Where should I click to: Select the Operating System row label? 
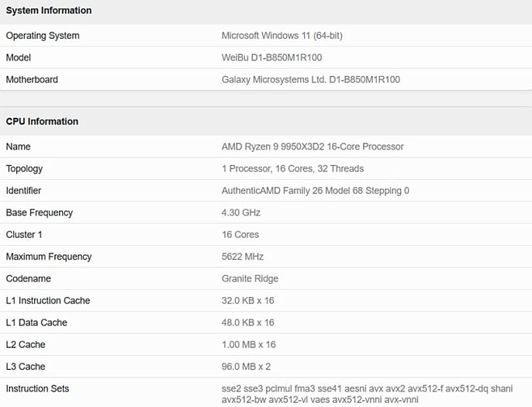pos(43,36)
